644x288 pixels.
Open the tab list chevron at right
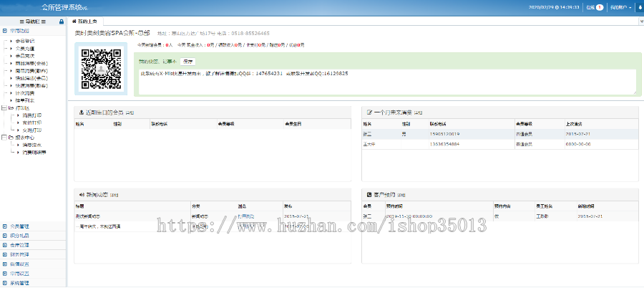642,21
